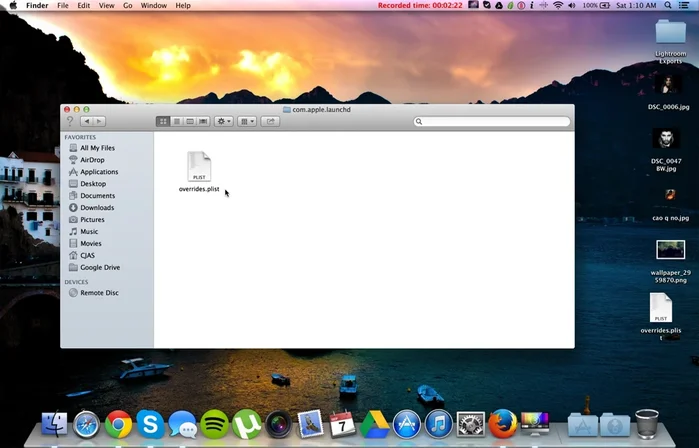Open the Arrange items dropdown

[x=247, y=121]
